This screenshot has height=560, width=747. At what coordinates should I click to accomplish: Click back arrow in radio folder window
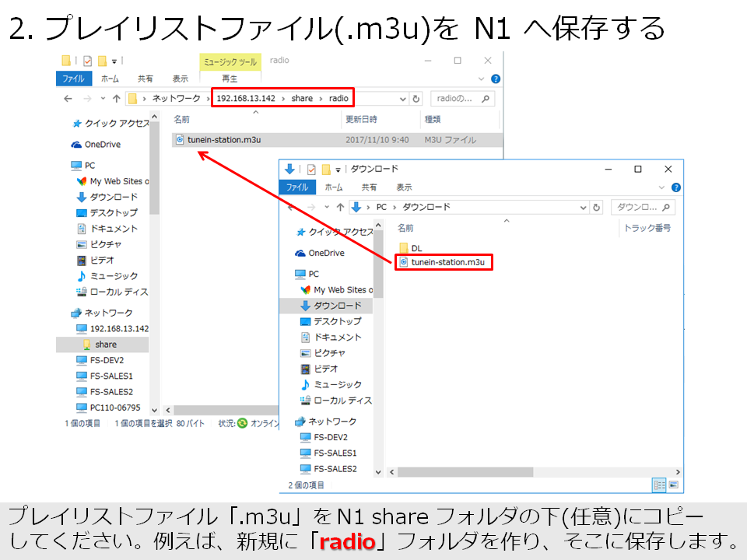(x=68, y=99)
